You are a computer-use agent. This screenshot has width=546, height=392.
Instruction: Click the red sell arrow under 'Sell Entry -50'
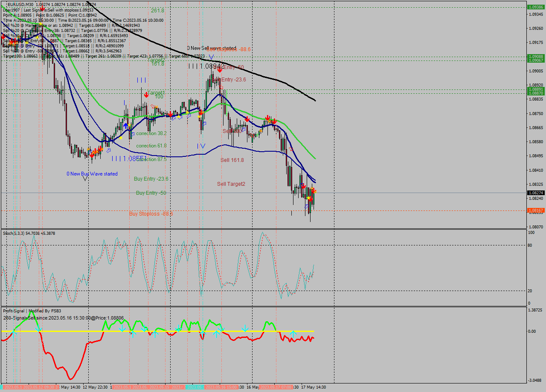coord(220,69)
